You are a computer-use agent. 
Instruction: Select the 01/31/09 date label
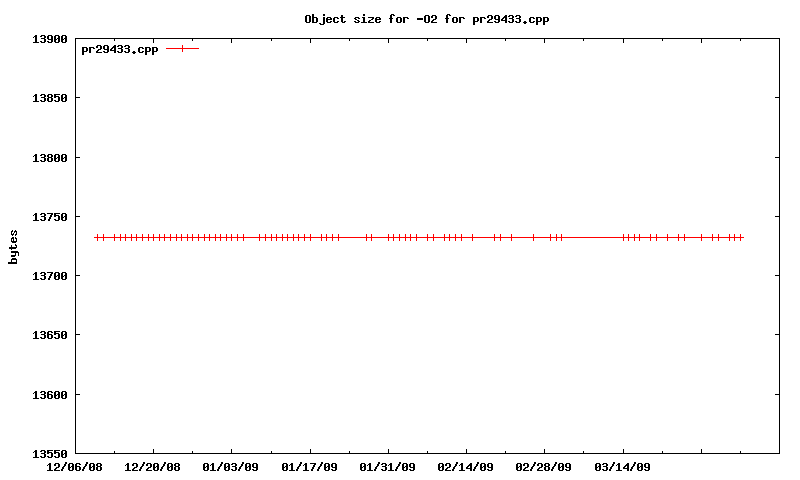[387, 467]
